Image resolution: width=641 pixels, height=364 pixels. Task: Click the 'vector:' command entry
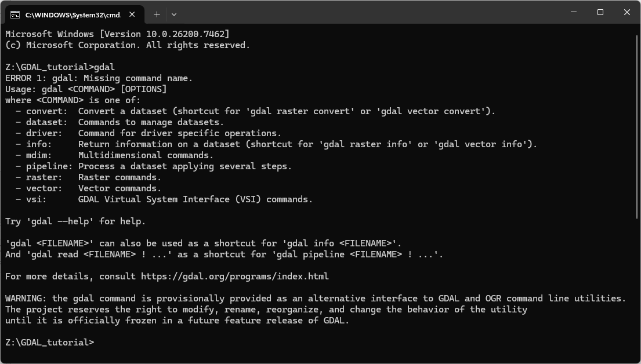[x=44, y=188]
